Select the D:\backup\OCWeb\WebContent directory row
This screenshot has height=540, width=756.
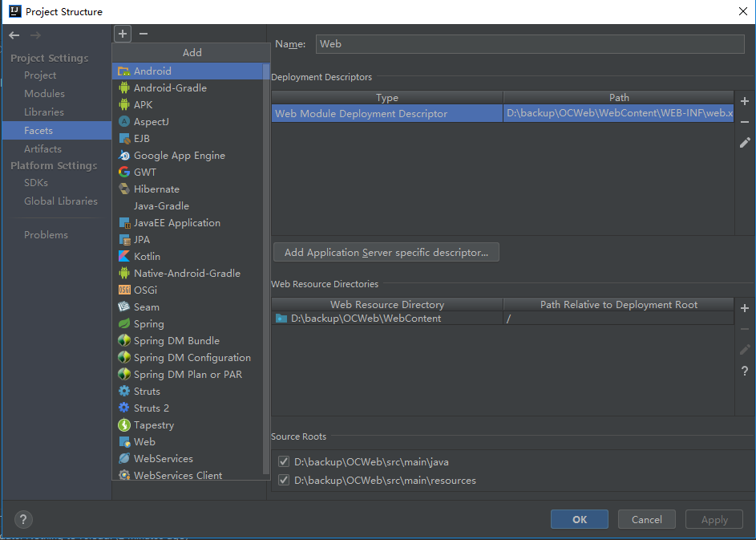click(503, 318)
